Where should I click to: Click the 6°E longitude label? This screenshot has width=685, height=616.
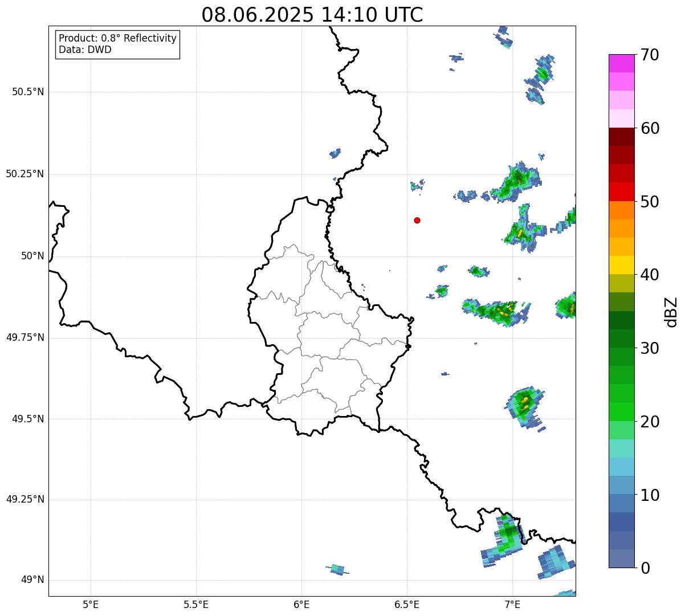tap(301, 604)
